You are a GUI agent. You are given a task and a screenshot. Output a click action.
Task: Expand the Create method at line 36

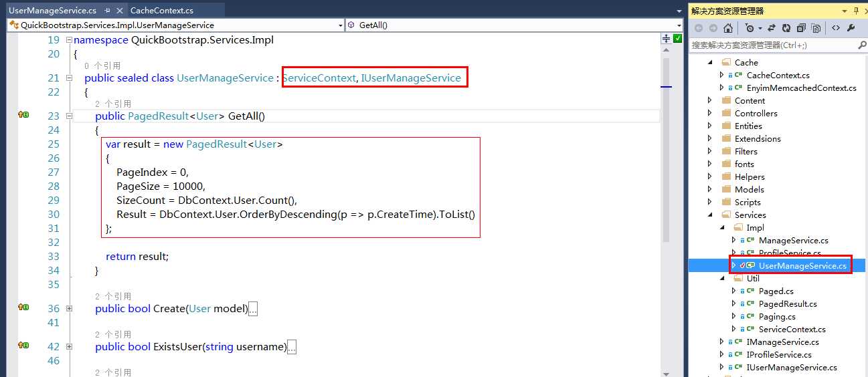click(70, 309)
